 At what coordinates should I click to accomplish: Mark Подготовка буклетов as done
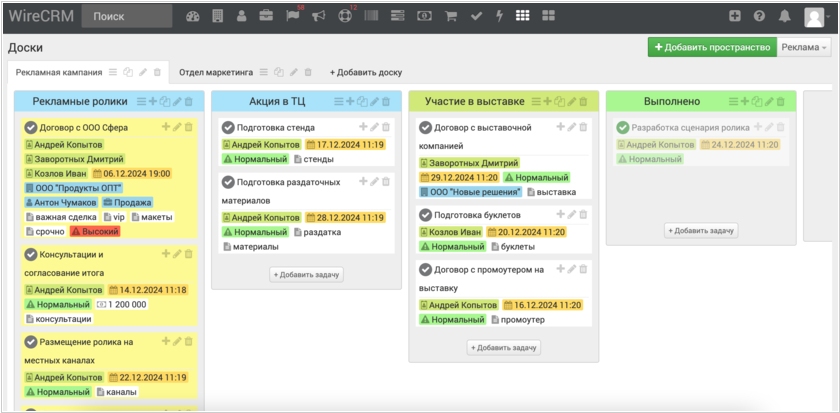click(x=425, y=215)
